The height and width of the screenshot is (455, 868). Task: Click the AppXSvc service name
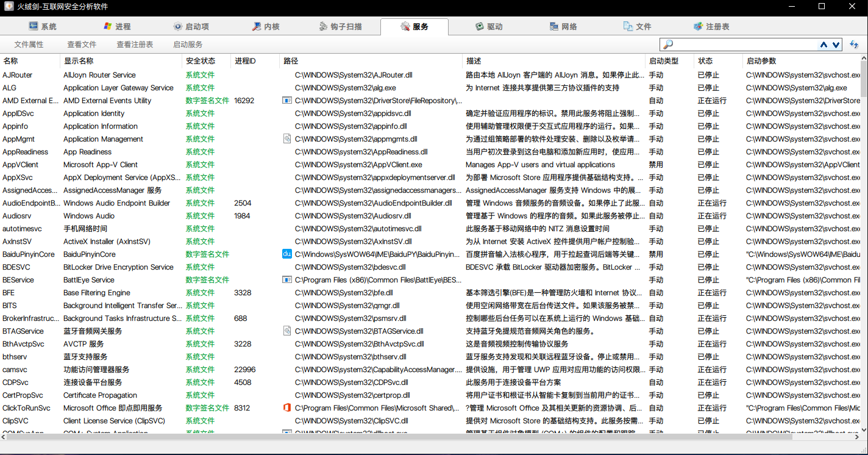[18, 177]
